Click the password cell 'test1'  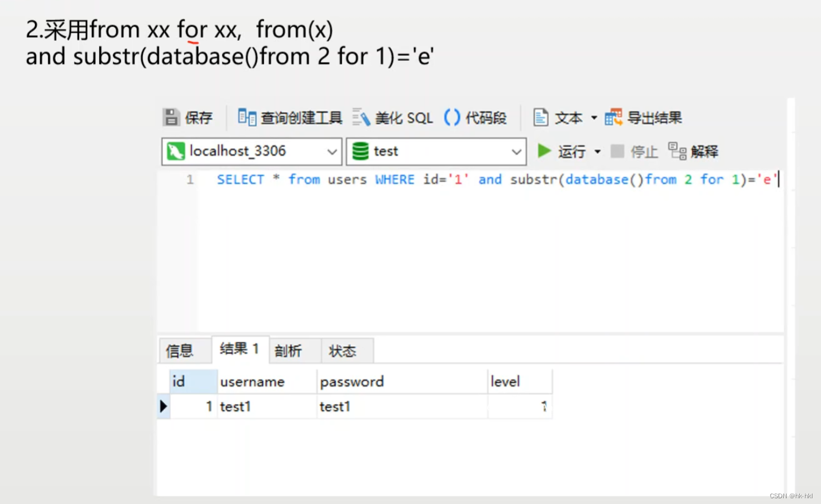pos(402,406)
